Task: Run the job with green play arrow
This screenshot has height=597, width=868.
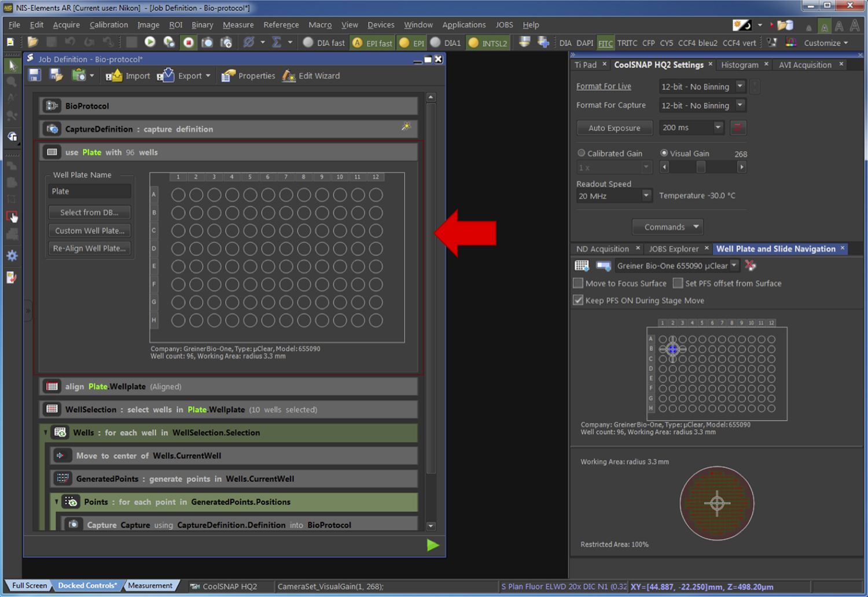Action: pyautogui.click(x=432, y=545)
